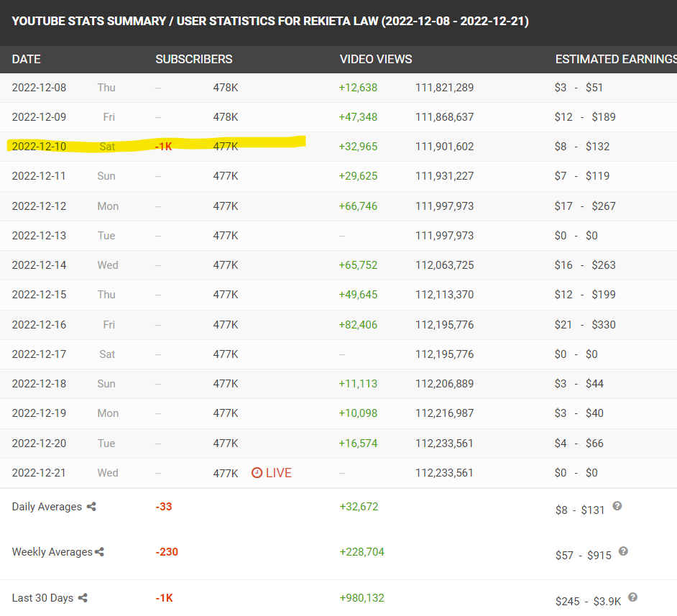Select the highlighted date 2022-12-10
The image size is (677, 616).
click(39, 147)
